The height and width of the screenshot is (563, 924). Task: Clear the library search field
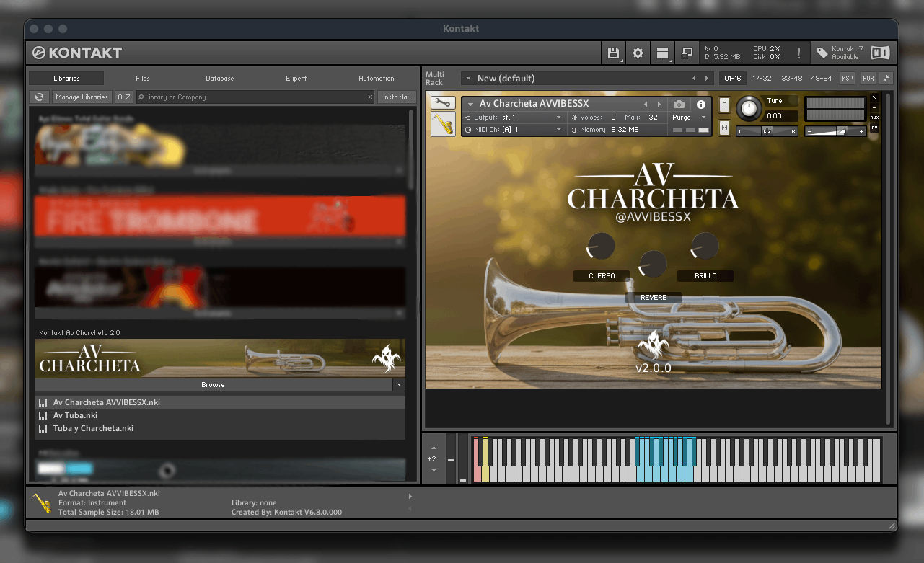(x=371, y=97)
